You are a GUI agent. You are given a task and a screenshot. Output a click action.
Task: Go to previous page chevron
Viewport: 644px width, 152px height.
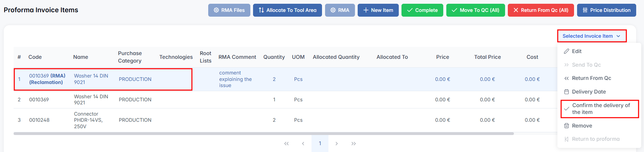coord(303,143)
